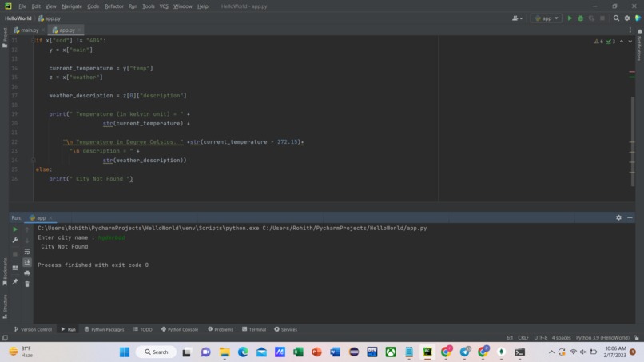644x362 pixels.
Task: Open the Notifications bell sidebar
Action: coord(639,32)
